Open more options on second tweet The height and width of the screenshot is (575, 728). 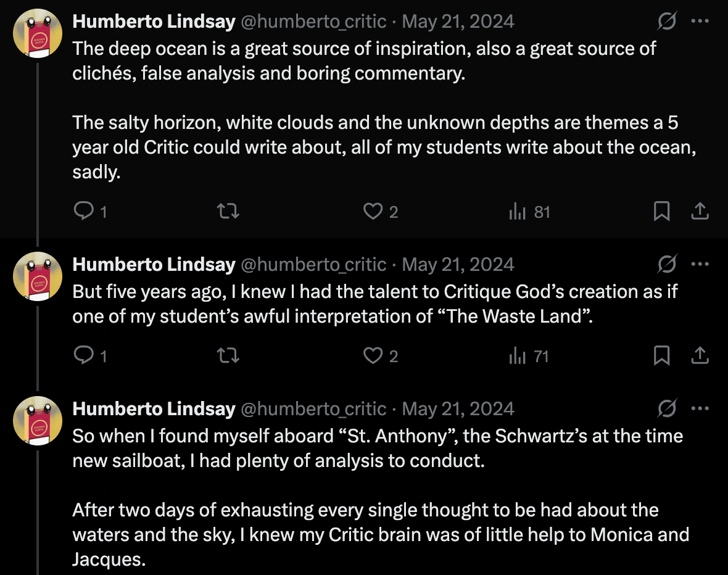pyautogui.click(x=700, y=264)
